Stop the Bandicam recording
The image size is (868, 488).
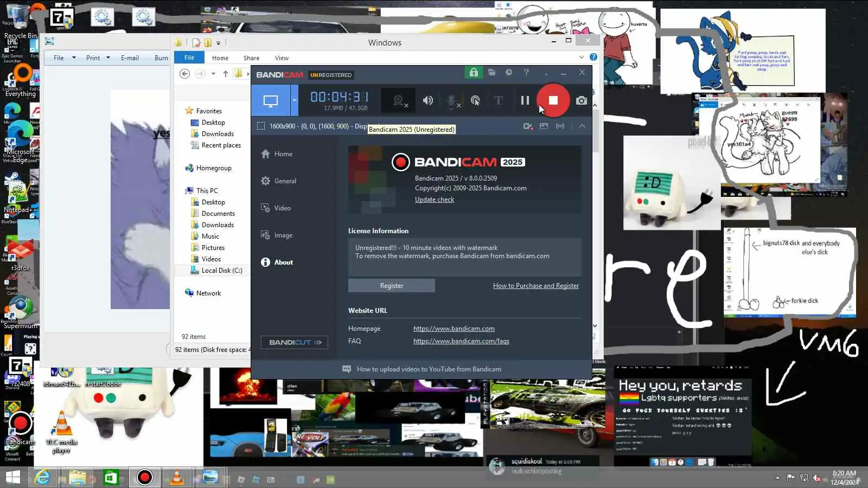(x=553, y=100)
